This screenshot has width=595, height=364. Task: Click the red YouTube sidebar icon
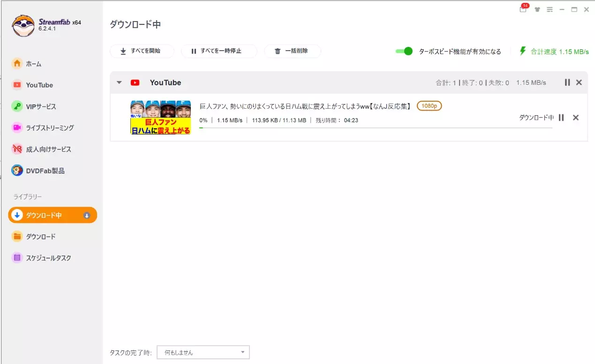pos(17,85)
